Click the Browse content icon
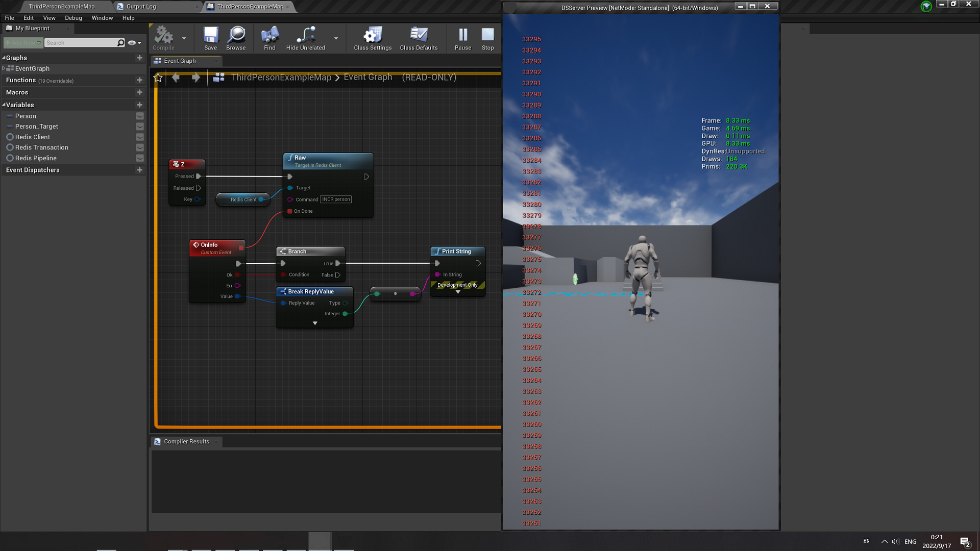Image resolution: width=980 pixels, height=551 pixels. click(x=236, y=37)
